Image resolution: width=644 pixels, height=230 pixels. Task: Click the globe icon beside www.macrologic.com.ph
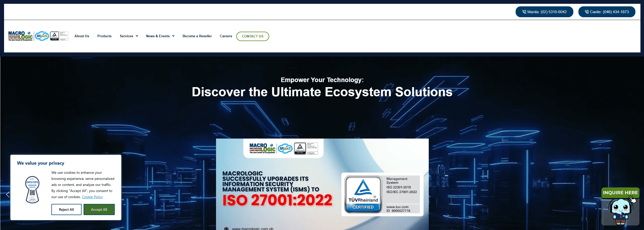click(x=226, y=228)
